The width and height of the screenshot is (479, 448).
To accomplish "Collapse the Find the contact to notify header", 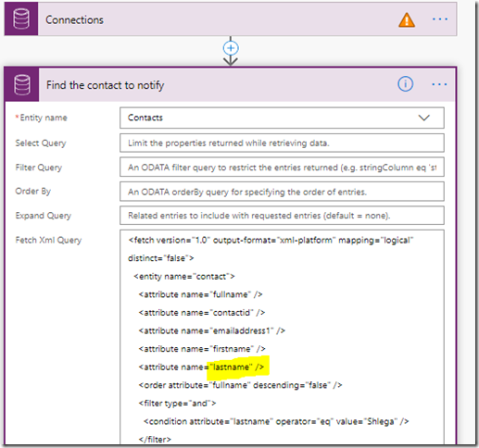I will [231, 85].
